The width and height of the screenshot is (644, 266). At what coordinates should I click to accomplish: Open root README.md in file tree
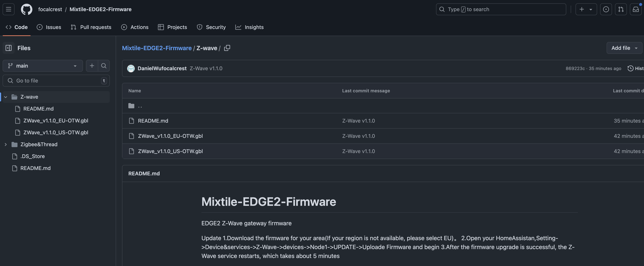(x=35, y=168)
